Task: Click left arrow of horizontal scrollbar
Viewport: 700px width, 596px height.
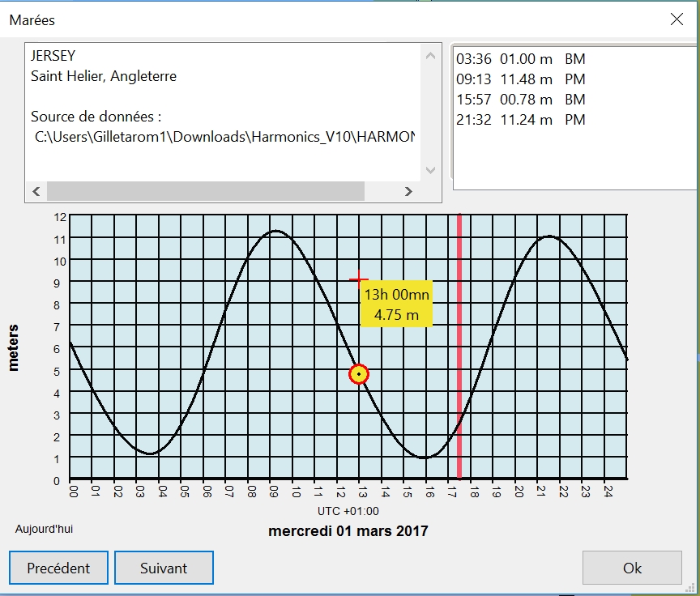Action: coord(36,192)
